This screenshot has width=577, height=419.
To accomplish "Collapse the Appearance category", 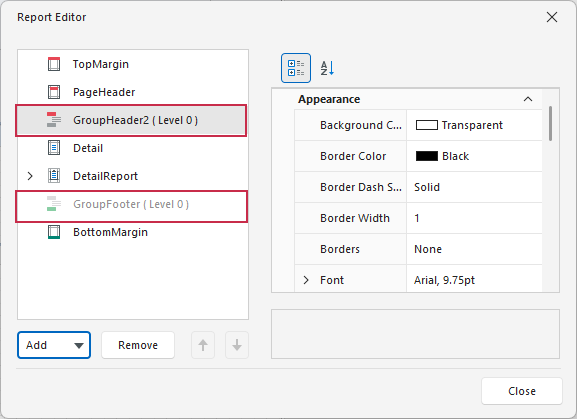I will tap(528, 99).
